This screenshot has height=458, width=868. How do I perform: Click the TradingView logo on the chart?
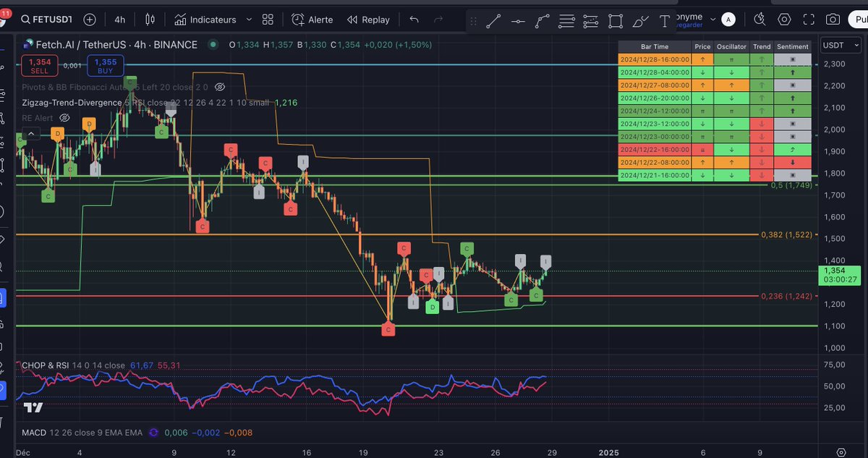click(33, 407)
